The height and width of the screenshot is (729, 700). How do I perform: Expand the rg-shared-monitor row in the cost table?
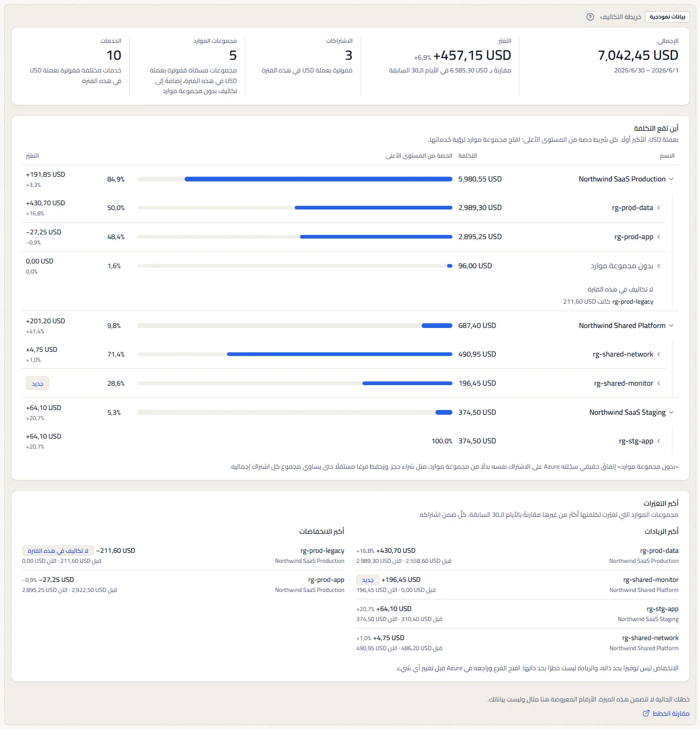pos(659,384)
